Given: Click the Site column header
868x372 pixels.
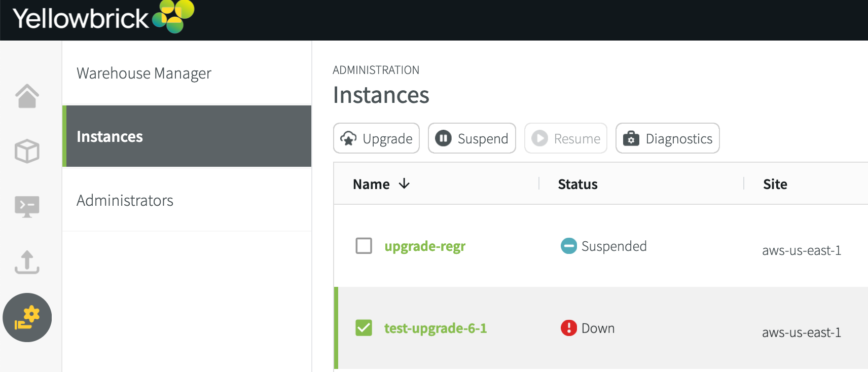Looking at the screenshot, I should pyautogui.click(x=775, y=184).
